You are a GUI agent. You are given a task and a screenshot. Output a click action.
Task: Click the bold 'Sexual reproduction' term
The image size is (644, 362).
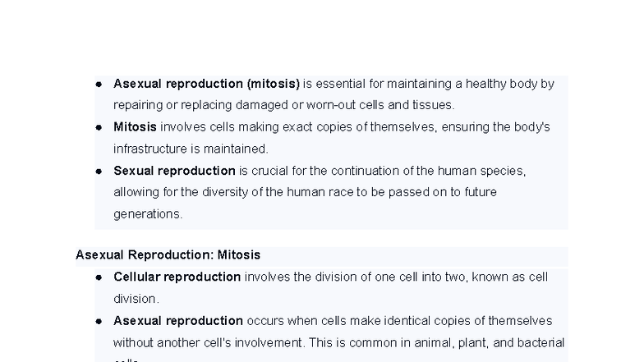174,171
